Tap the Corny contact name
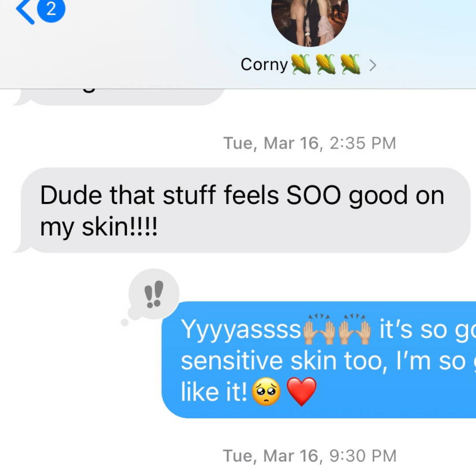 tap(264, 65)
